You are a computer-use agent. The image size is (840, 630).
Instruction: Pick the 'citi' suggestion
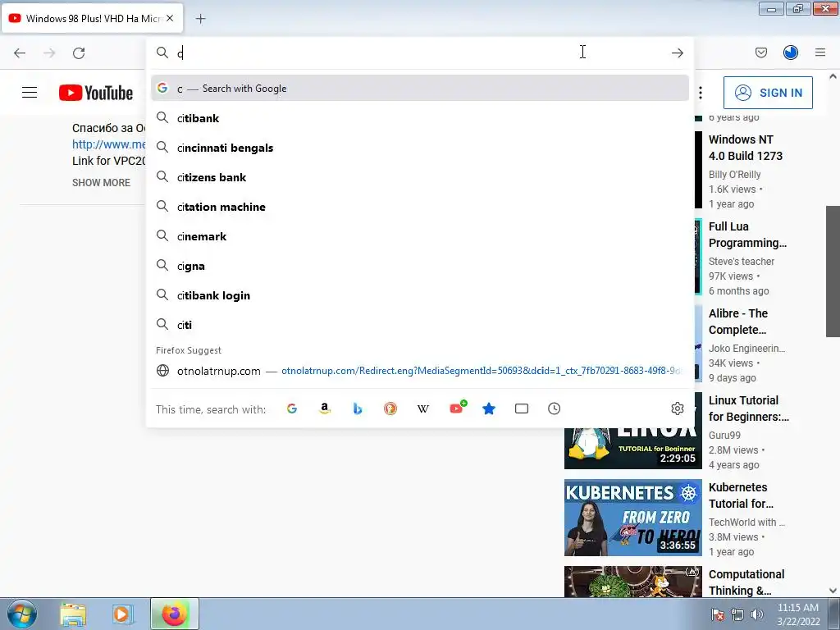tap(419, 325)
